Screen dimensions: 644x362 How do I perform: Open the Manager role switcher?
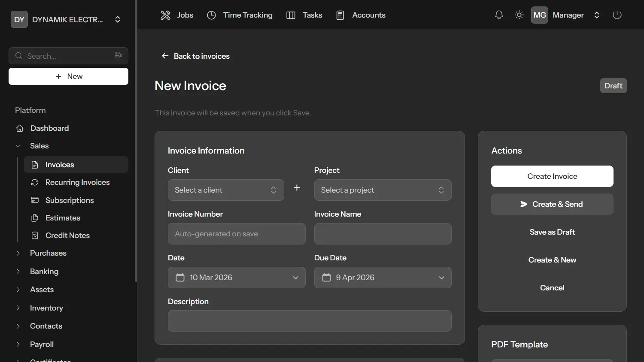(x=597, y=15)
